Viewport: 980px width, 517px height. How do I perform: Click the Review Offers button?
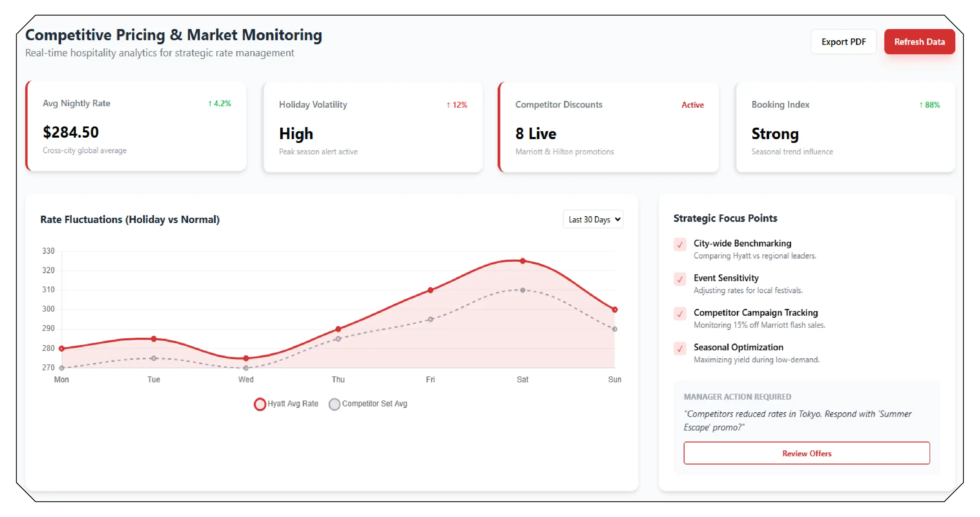807,453
